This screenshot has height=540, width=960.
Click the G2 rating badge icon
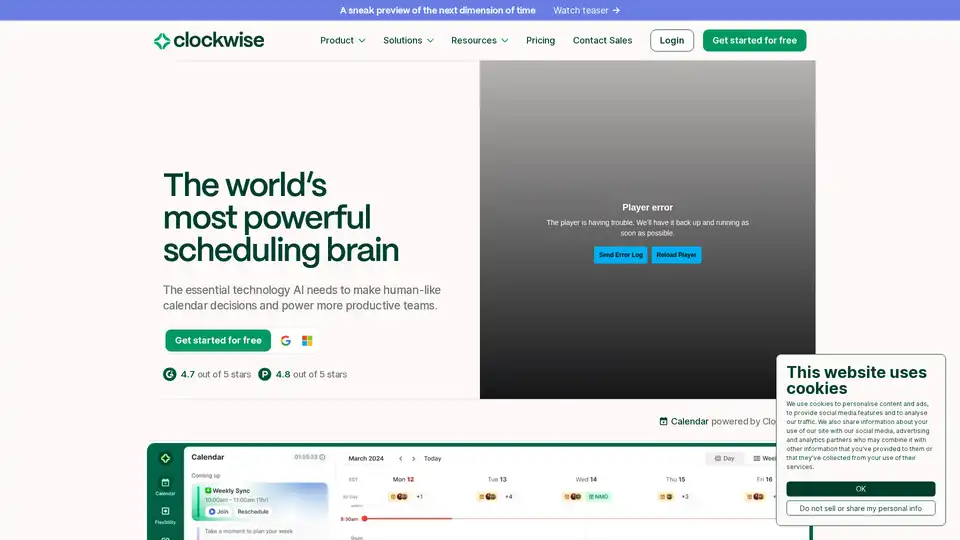point(170,374)
